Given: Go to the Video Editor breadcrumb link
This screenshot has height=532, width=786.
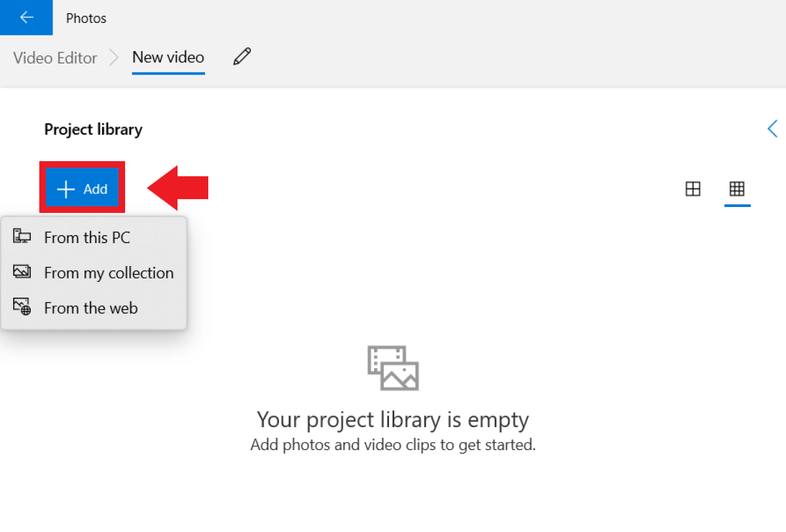Looking at the screenshot, I should pos(55,58).
